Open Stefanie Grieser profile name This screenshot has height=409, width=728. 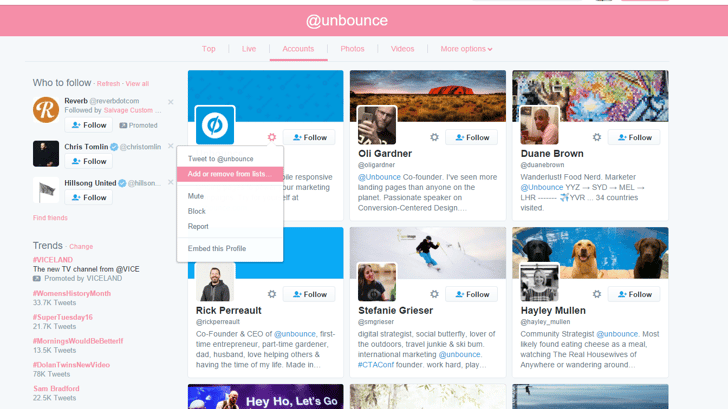coord(395,311)
